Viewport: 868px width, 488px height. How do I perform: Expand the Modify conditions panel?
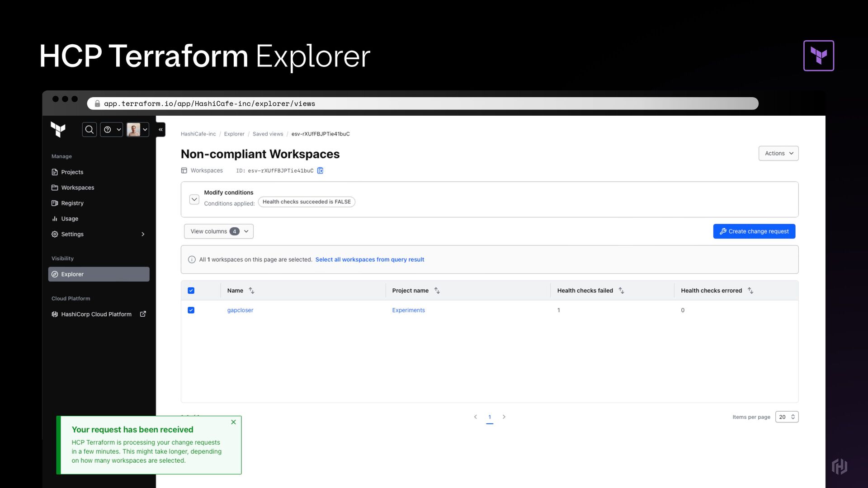click(x=194, y=199)
